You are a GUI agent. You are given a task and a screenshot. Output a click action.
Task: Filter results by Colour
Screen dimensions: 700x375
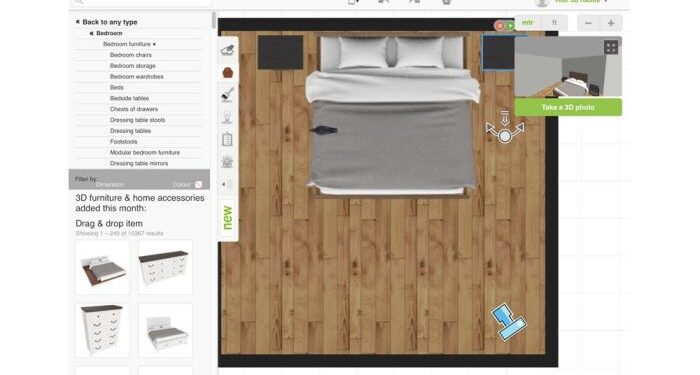point(182,184)
